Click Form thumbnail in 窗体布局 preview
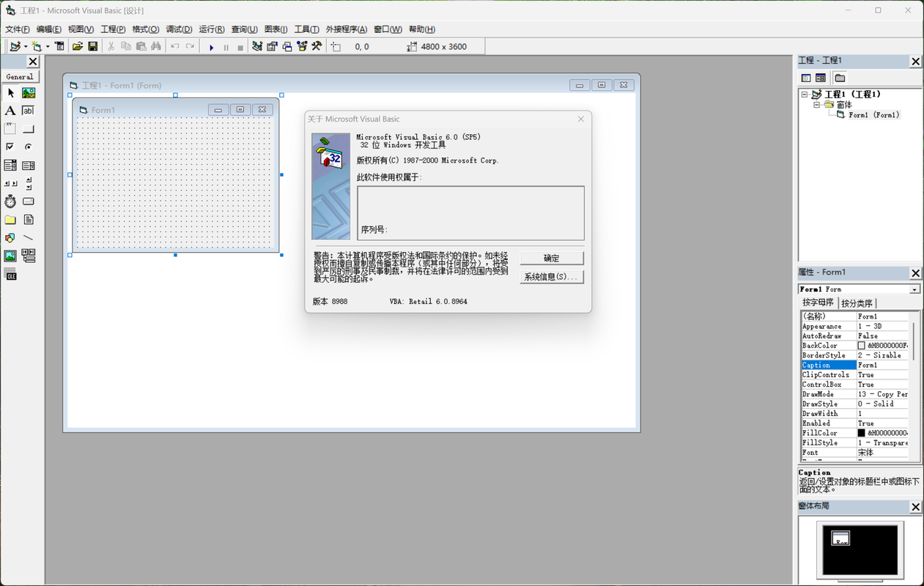The image size is (924, 586). pos(840,538)
